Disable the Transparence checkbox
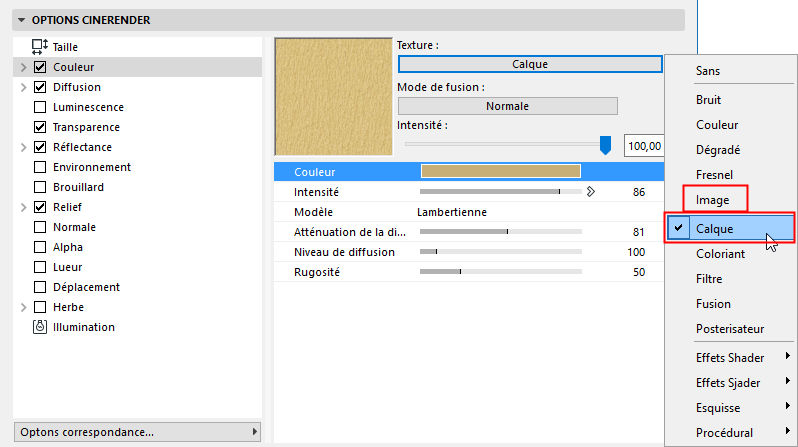 [40, 127]
